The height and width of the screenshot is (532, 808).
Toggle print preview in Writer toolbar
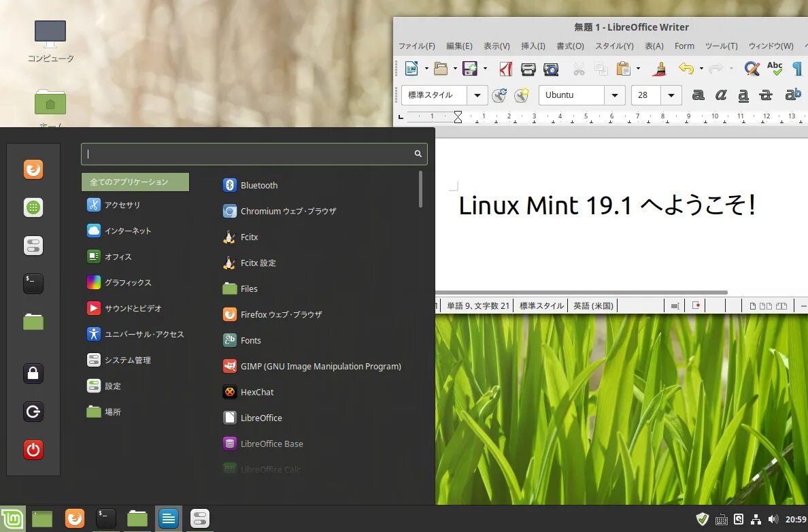pos(551,69)
